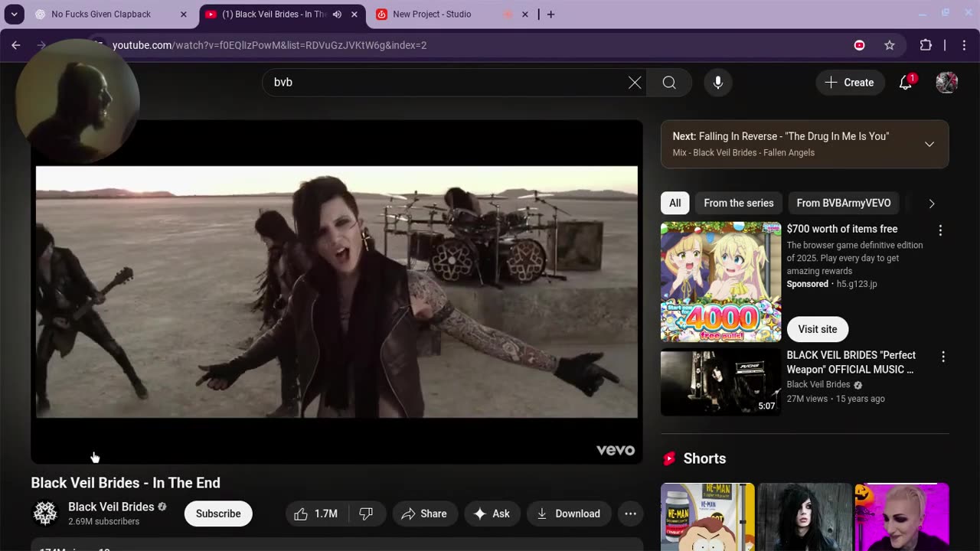Click the 2.69M subscribers text
This screenshot has height=551, width=980.
click(x=103, y=522)
